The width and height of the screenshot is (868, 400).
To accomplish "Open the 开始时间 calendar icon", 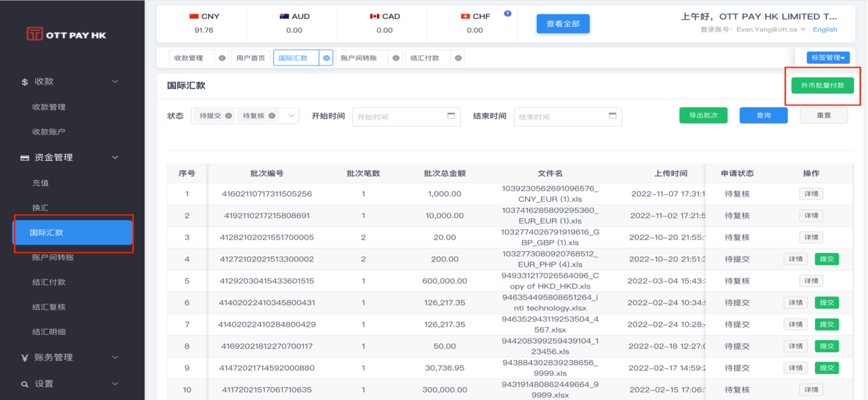I will click(x=451, y=116).
